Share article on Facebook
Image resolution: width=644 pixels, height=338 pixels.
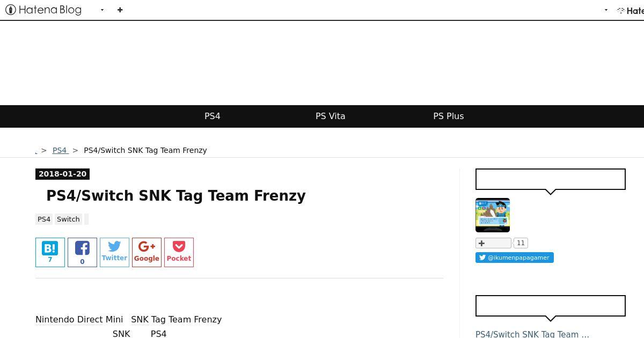(82, 252)
